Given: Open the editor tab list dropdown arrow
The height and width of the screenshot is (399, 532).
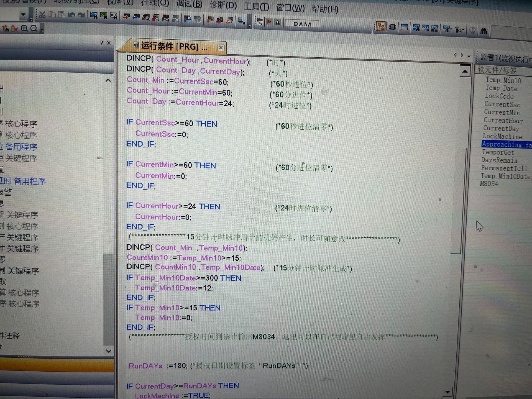Looking at the screenshot, I should pos(469,56).
